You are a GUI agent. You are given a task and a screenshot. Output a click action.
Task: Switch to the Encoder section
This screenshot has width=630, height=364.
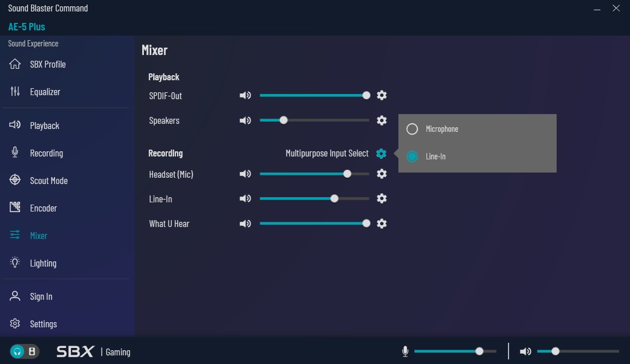click(43, 208)
